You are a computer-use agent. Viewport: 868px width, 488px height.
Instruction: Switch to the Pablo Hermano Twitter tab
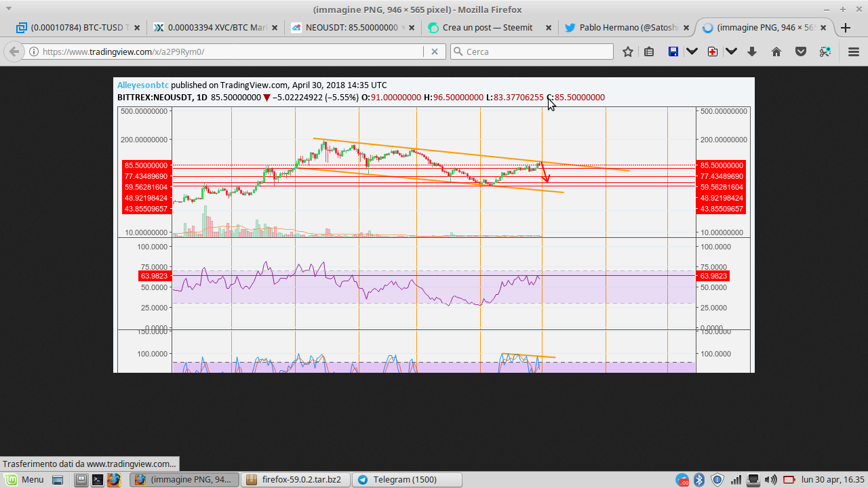627,28
